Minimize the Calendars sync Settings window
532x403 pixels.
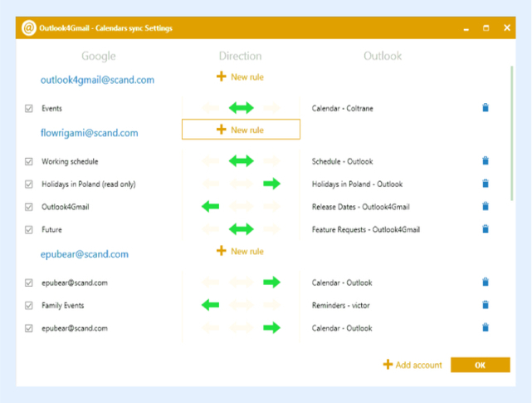pyautogui.click(x=466, y=28)
